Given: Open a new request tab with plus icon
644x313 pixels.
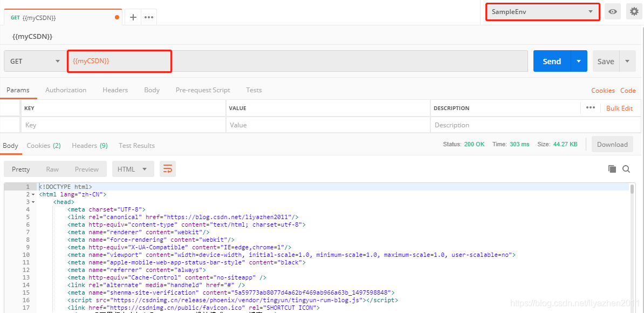Looking at the screenshot, I should [x=133, y=17].
